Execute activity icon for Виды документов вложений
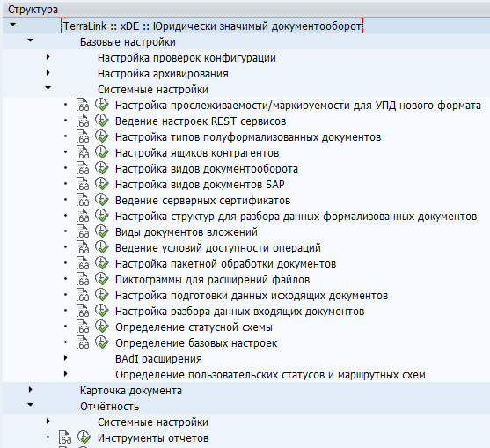This screenshot has width=490, height=448. point(101,231)
